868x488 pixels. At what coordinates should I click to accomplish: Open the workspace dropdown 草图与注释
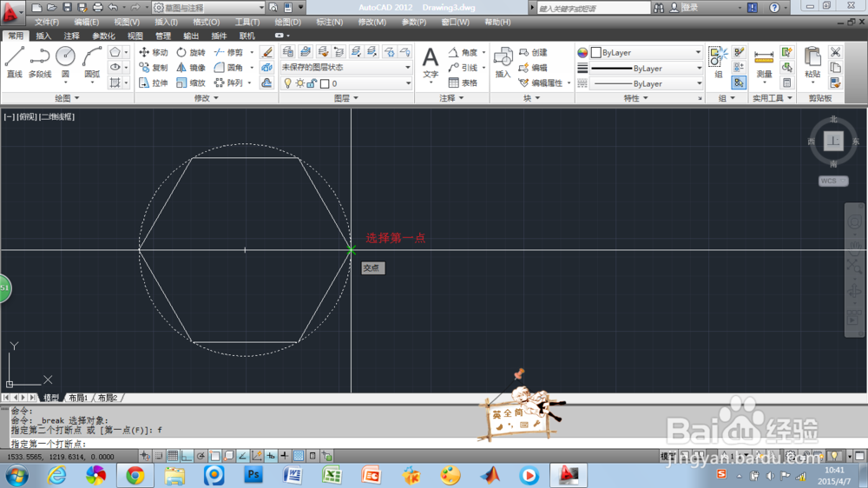pos(208,7)
